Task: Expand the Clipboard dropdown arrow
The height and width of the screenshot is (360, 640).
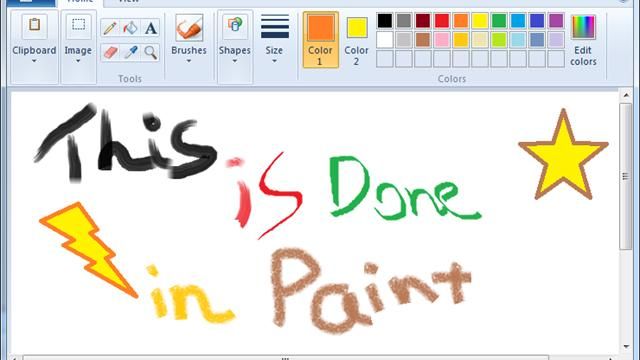Action: [34, 61]
